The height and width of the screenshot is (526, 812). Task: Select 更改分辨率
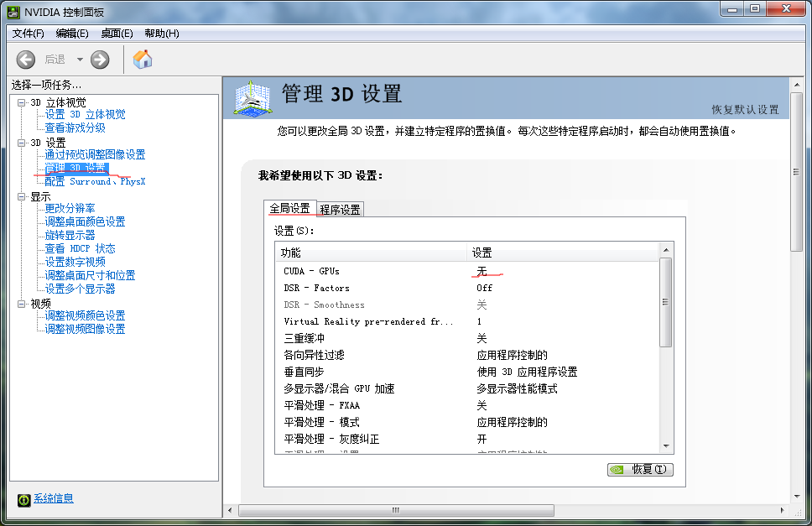coord(70,209)
